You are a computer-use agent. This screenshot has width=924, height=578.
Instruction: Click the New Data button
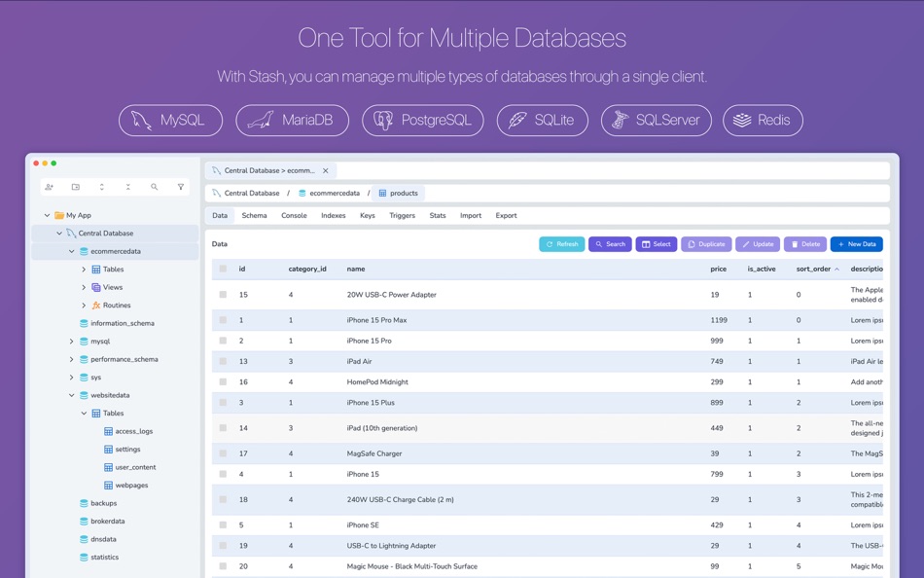856,244
